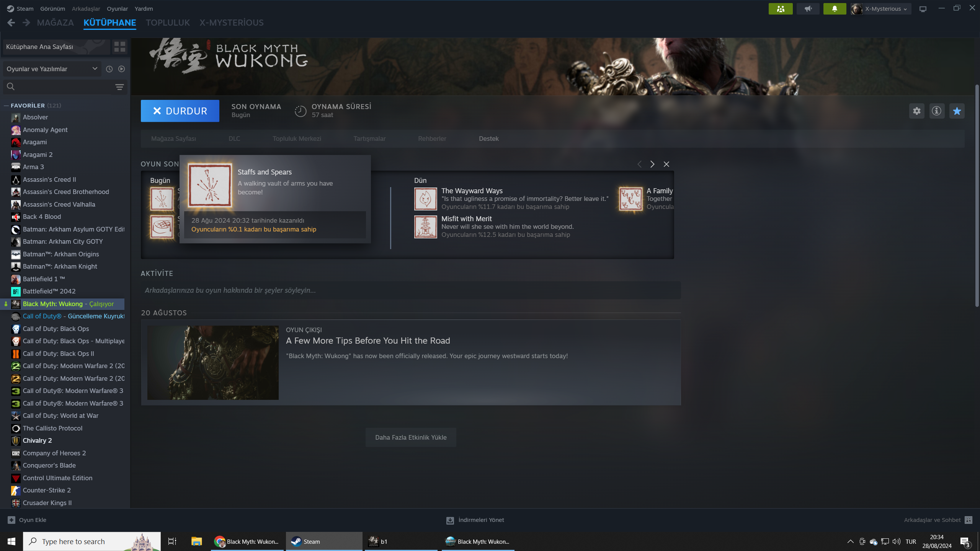Image resolution: width=980 pixels, height=551 pixels.
Task: Open the Oyunlar menu
Action: point(117,8)
